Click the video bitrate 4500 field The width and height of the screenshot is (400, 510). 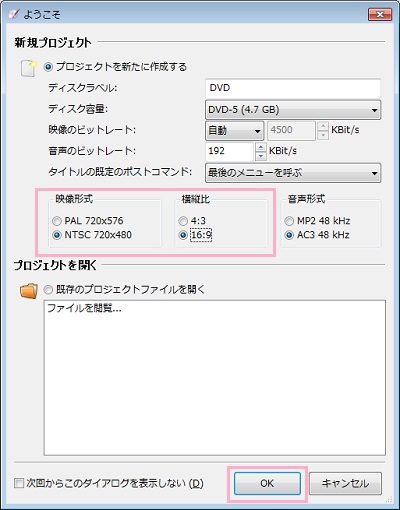(x=291, y=130)
